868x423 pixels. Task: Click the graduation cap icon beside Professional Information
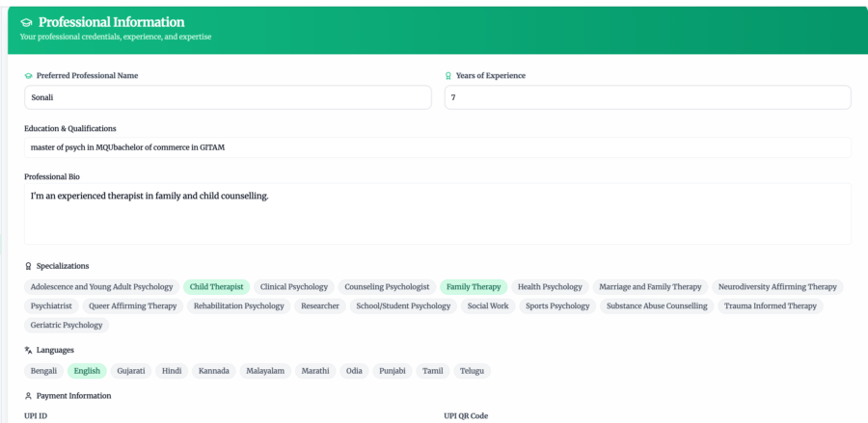26,23
